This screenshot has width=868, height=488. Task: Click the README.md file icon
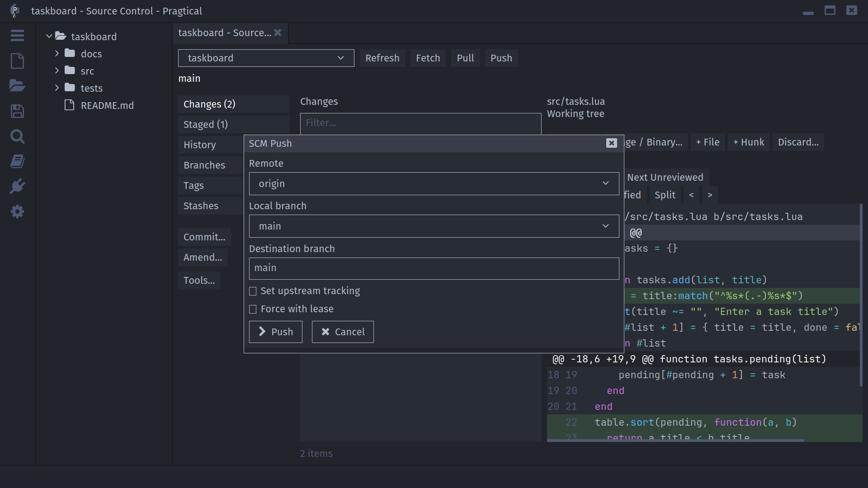coord(69,105)
